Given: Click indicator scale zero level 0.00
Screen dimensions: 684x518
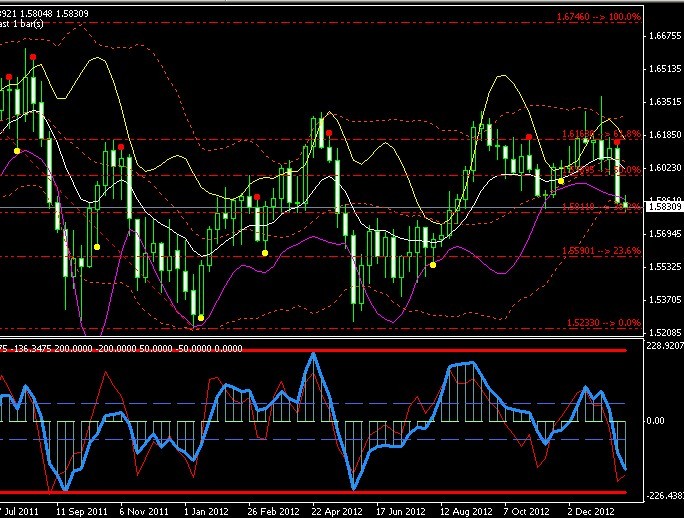Looking at the screenshot, I should click(x=655, y=421).
